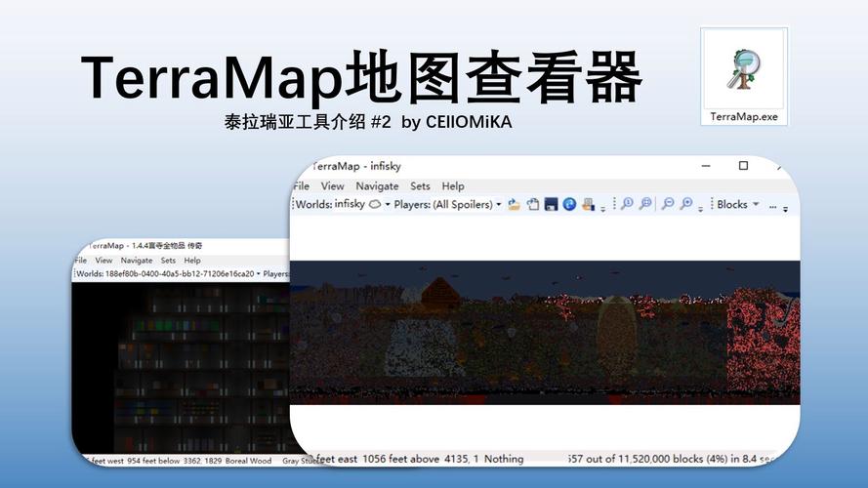Click the 'Nothing' status bar entry

[x=504, y=459]
